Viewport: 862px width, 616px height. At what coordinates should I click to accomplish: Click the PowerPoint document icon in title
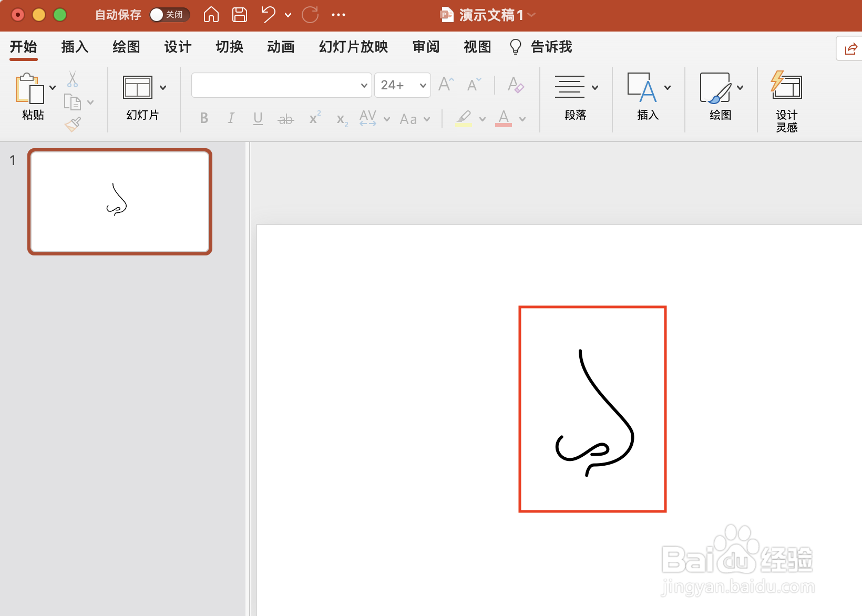[447, 15]
